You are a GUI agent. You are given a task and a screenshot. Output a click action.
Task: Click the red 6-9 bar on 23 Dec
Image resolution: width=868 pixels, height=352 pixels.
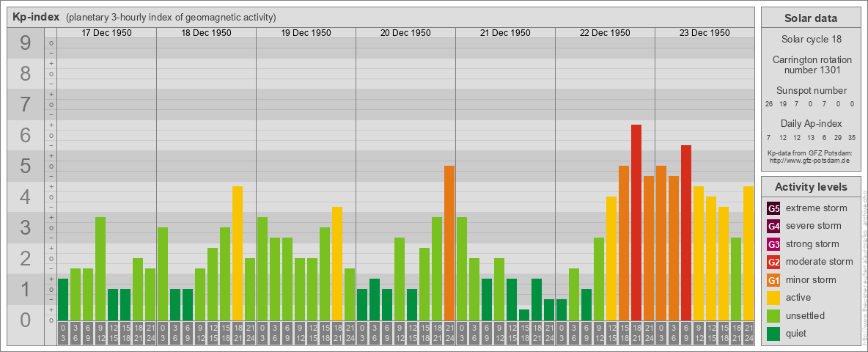[686, 233]
